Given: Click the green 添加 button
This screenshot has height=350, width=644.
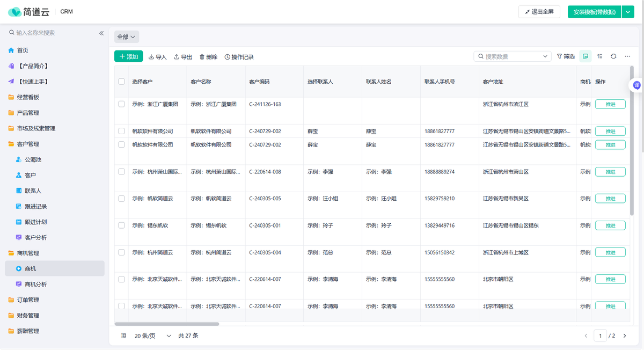Looking at the screenshot, I should click(x=129, y=56).
